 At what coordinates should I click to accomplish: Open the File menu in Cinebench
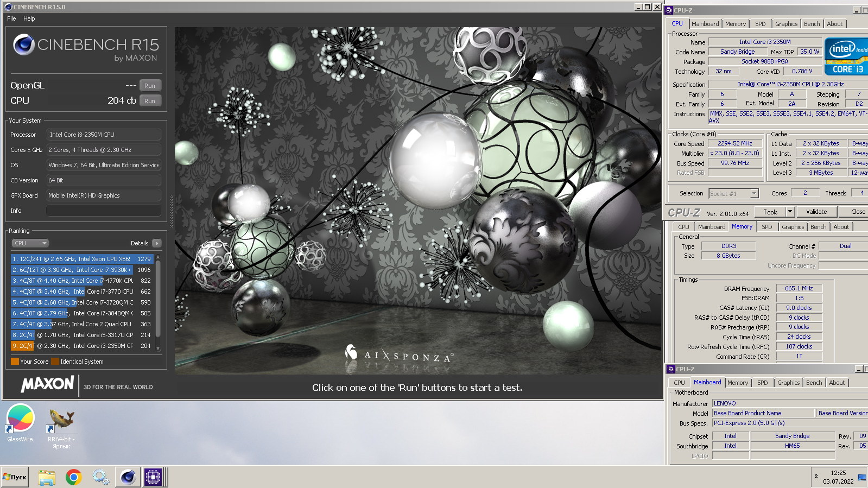click(x=11, y=18)
